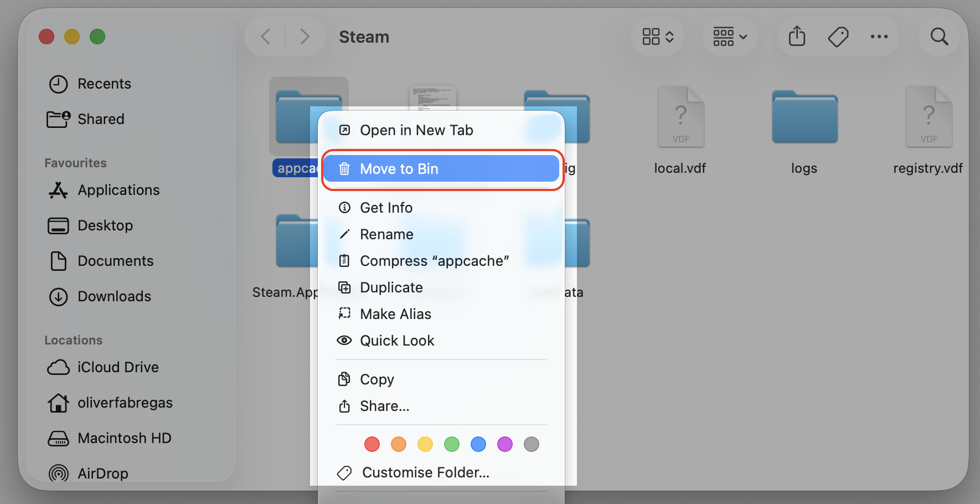Click the Locations section header
Viewport: 980px width, 504px height.
[74, 340]
